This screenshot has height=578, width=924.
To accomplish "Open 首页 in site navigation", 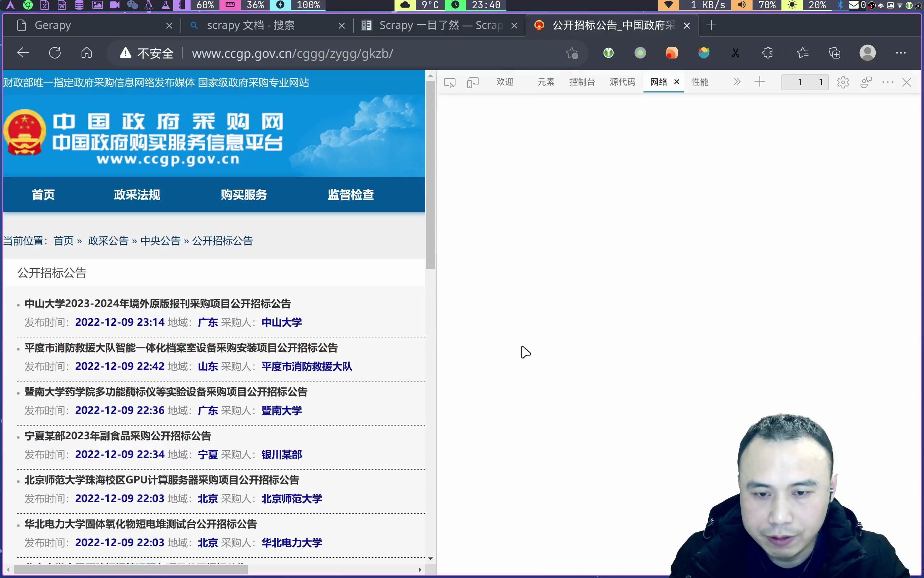I will (x=43, y=195).
